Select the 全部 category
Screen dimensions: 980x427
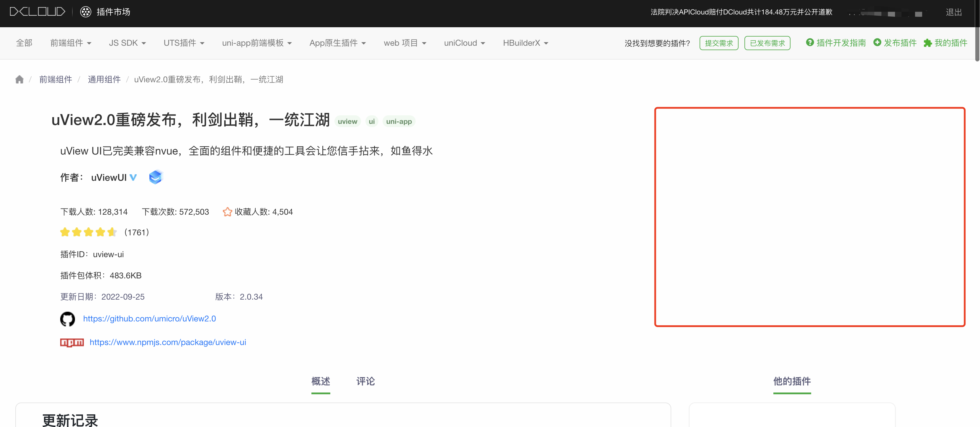[x=24, y=43]
